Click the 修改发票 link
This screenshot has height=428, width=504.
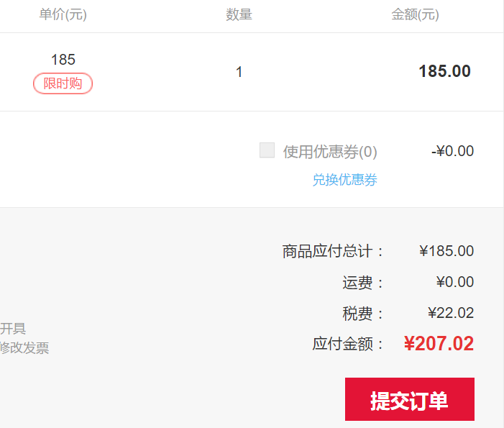24,347
